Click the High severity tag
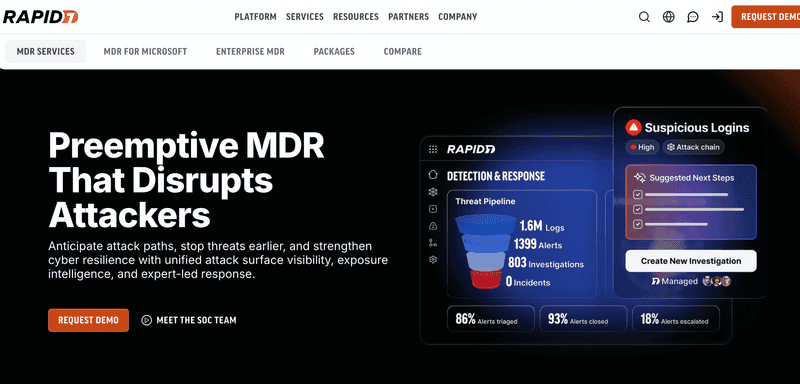Viewport: 800px width, 384px height. tap(642, 147)
